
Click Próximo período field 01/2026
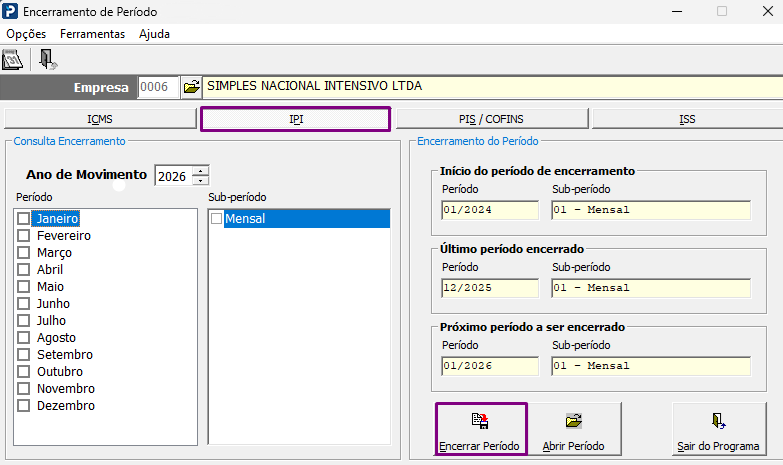[x=490, y=366]
